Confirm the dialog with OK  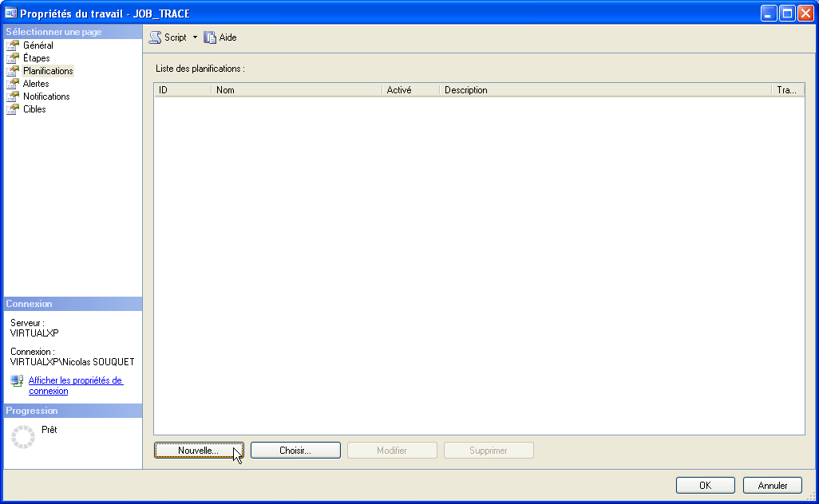[705, 485]
